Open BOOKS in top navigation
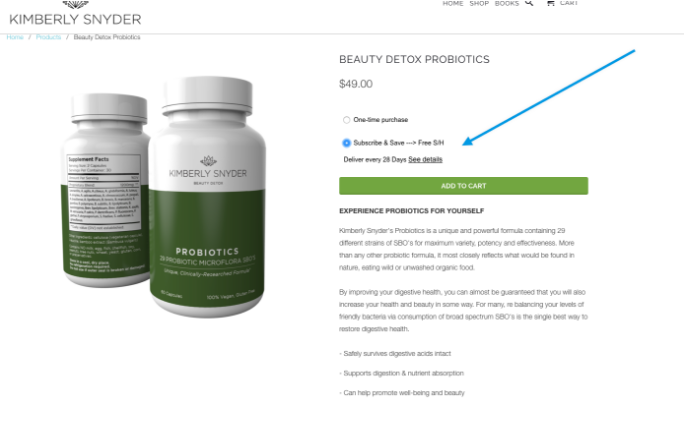691x444 pixels. pyautogui.click(x=507, y=3)
